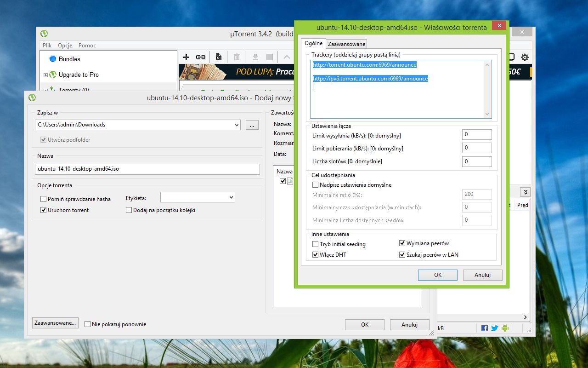Uncheck Uruchom torrent checkbox
The width and height of the screenshot is (588, 368).
44,210
